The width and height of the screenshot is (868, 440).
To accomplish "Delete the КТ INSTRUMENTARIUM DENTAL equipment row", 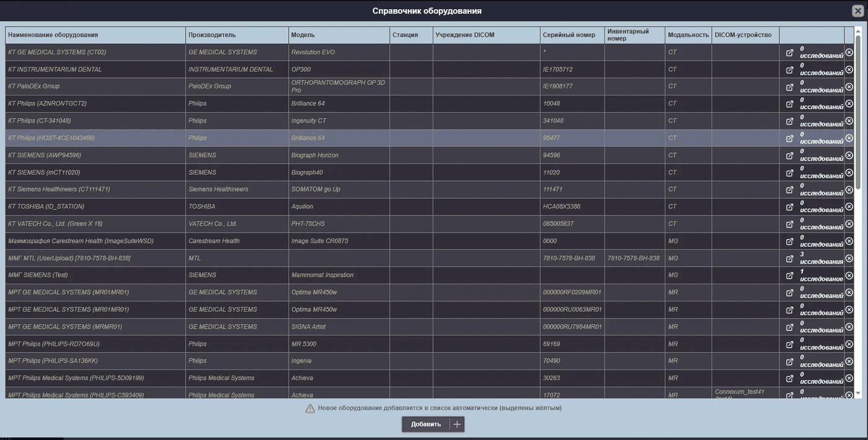I will (849, 69).
